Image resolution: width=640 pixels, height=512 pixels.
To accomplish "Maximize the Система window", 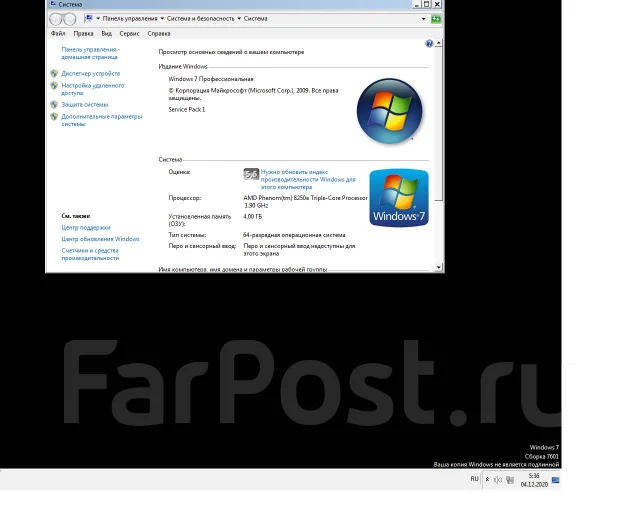I will click(x=427, y=4).
